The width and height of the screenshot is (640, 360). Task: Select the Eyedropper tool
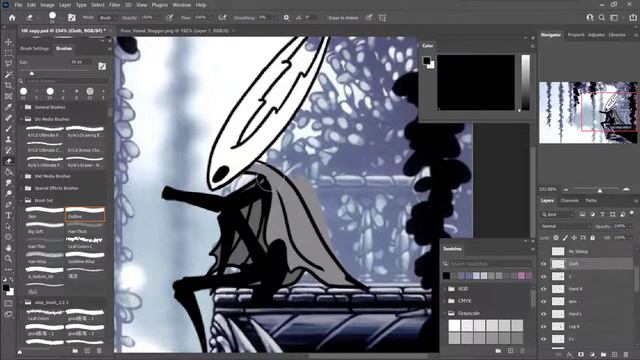click(8, 107)
